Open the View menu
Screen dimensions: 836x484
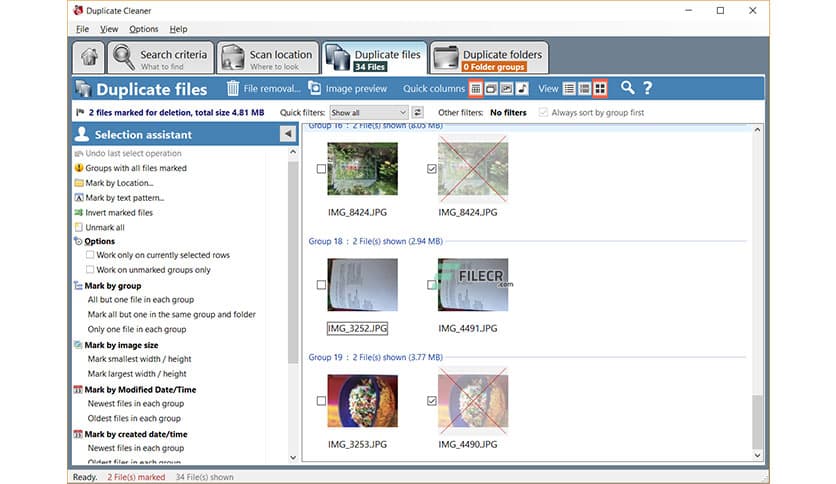point(109,29)
